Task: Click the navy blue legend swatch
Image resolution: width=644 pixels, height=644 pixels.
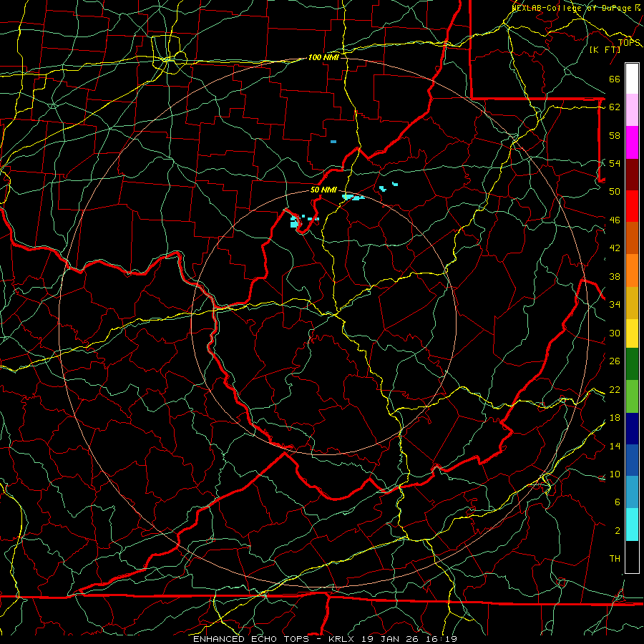Action: tap(632, 429)
